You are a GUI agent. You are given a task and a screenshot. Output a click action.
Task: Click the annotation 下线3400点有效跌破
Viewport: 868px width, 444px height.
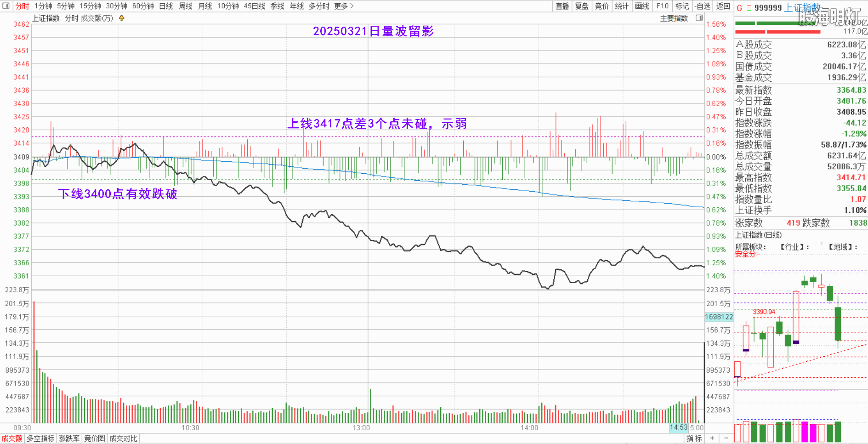tap(118, 194)
